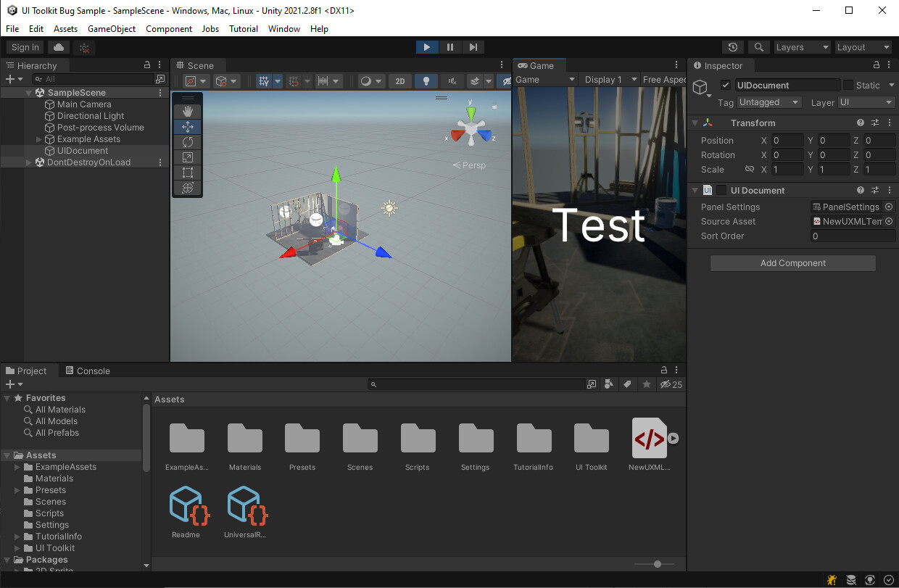Open the Layers dropdown in the top toolbar
The image size is (899, 588).
point(801,46)
